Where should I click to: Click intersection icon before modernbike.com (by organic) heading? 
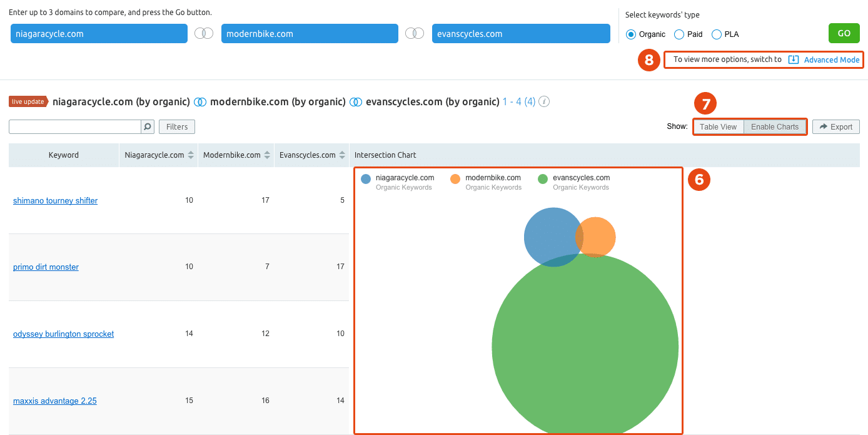200,101
